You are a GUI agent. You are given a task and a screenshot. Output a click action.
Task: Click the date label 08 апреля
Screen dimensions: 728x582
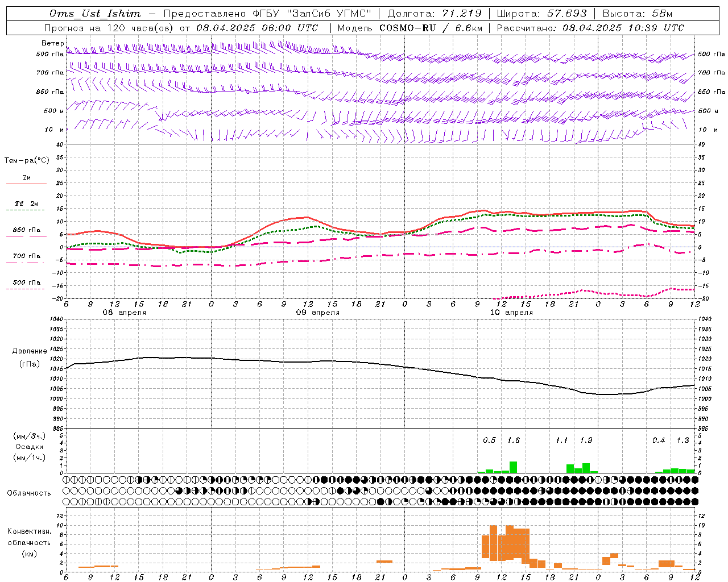(x=124, y=313)
